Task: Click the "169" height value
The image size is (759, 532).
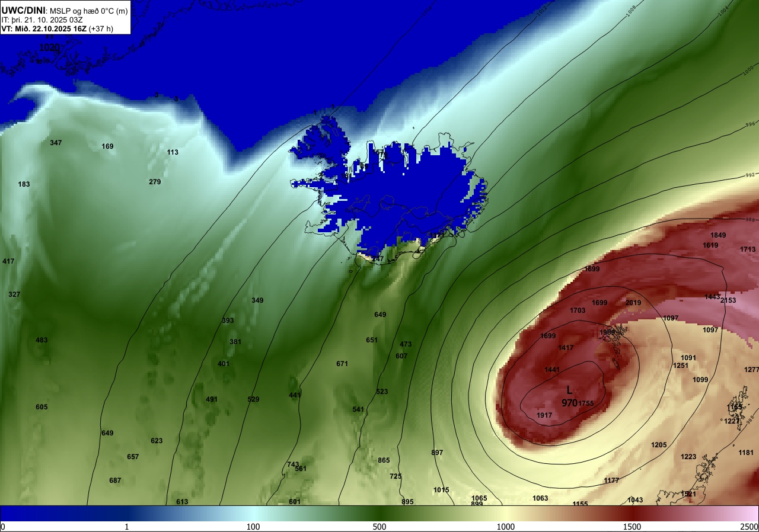Action: [x=107, y=146]
